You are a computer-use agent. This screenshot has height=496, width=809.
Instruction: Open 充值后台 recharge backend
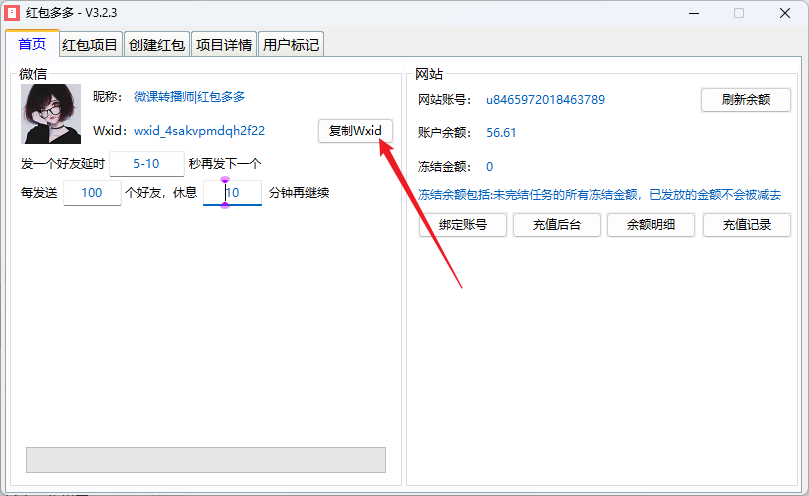click(557, 225)
